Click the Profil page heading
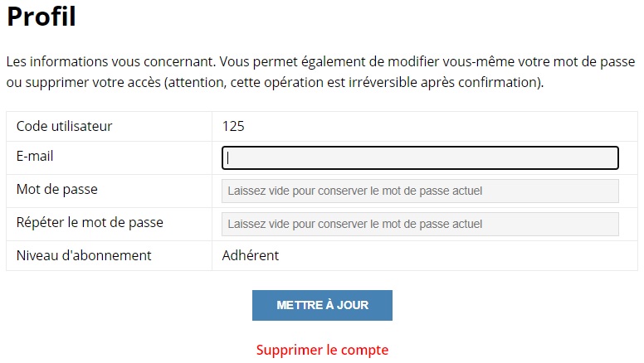Image resolution: width=644 pixels, height=363 pixels. (x=41, y=17)
